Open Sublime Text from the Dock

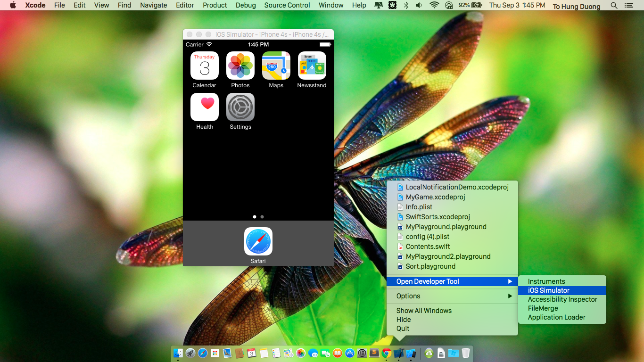(x=374, y=353)
